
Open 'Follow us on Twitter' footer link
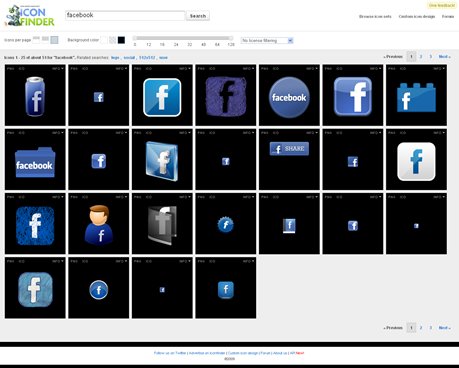point(170,353)
